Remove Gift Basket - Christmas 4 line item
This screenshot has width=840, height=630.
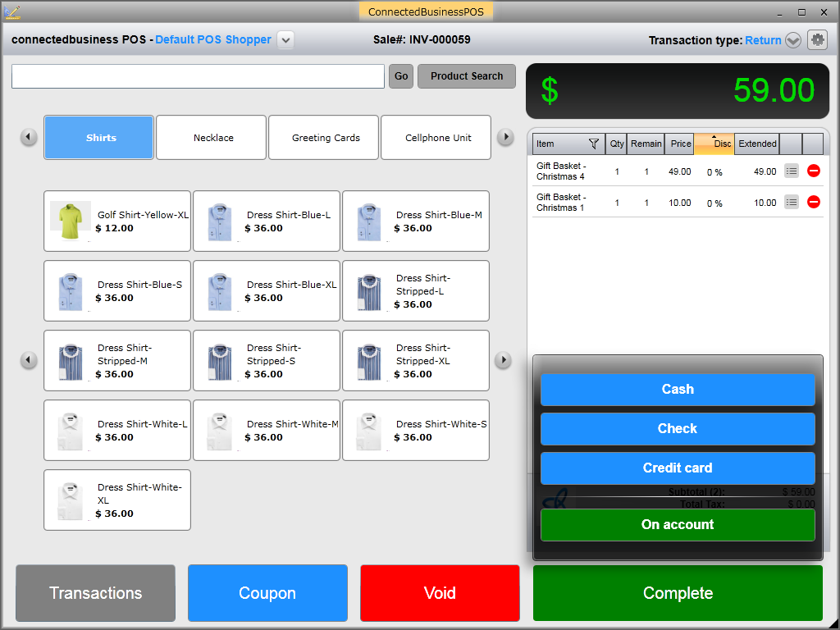point(813,171)
